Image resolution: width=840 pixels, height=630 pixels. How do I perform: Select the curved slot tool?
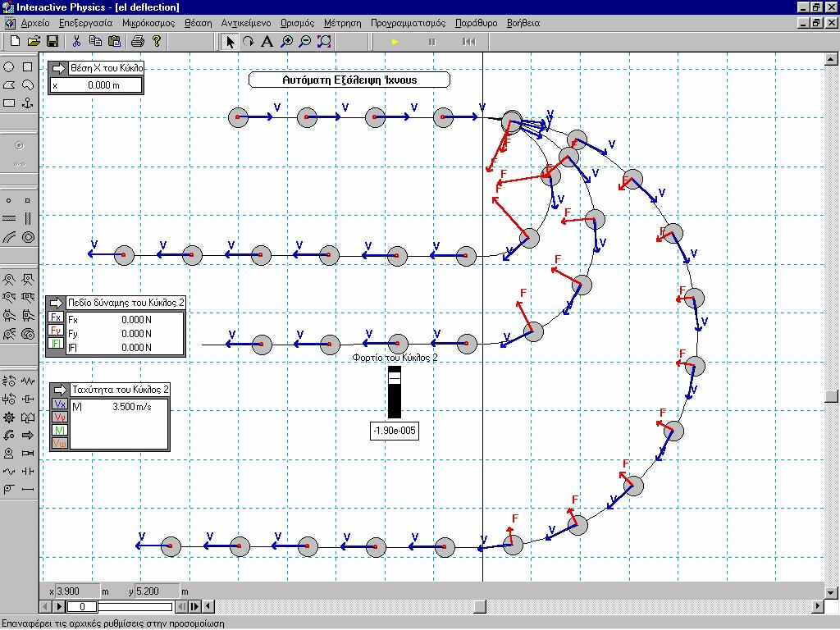click(x=9, y=237)
